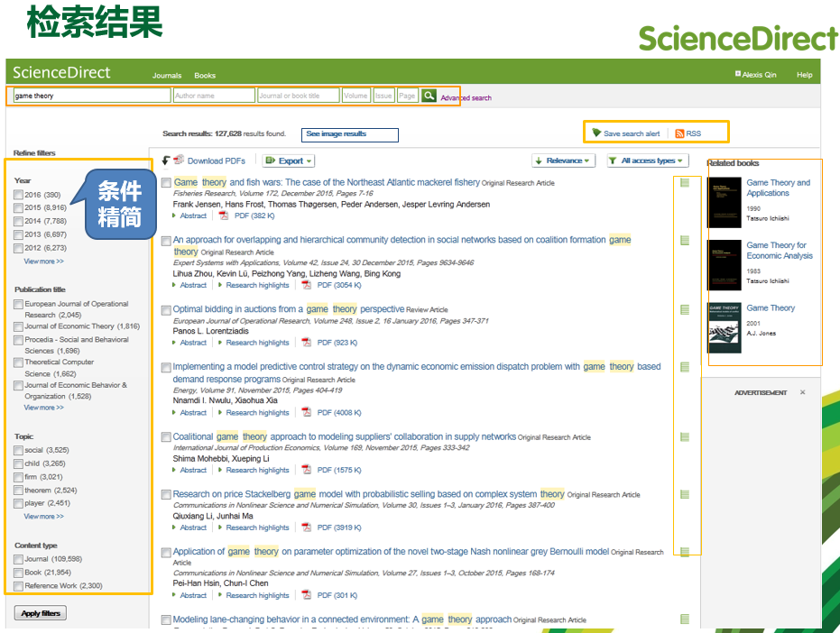Open Alexis Qin account menu
840x633 pixels.
point(759,75)
